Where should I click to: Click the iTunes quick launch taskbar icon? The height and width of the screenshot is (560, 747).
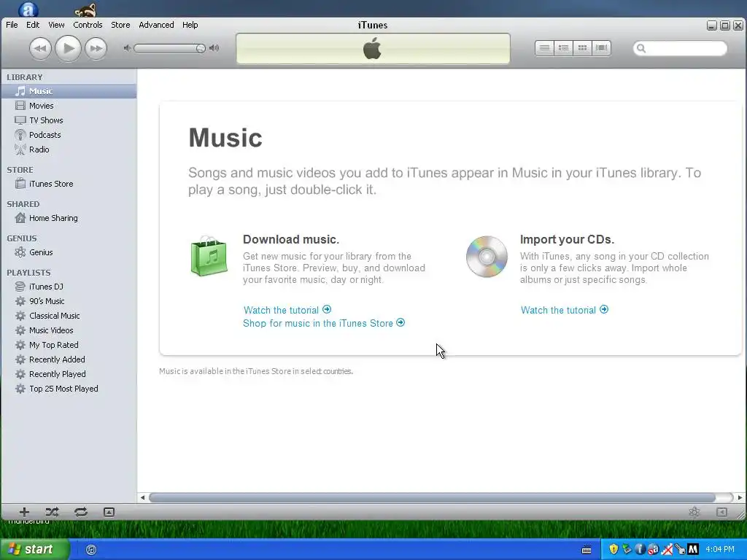[91, 550]
